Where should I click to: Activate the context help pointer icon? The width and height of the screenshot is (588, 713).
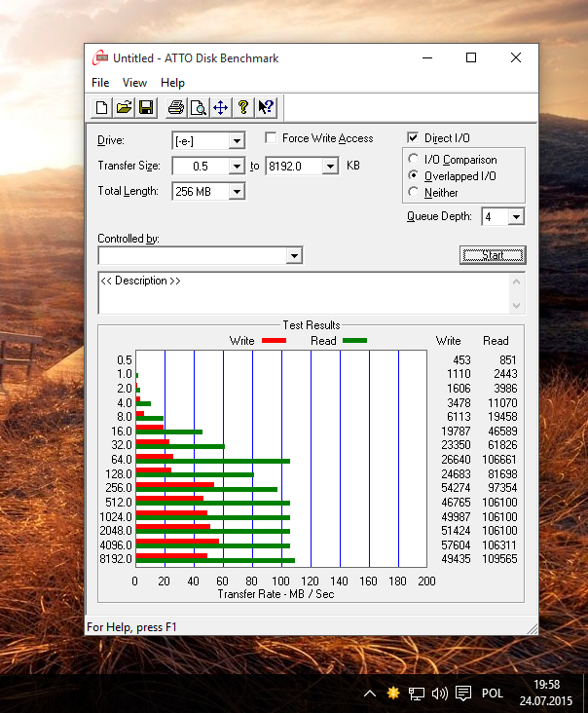[x=266, y=107]
